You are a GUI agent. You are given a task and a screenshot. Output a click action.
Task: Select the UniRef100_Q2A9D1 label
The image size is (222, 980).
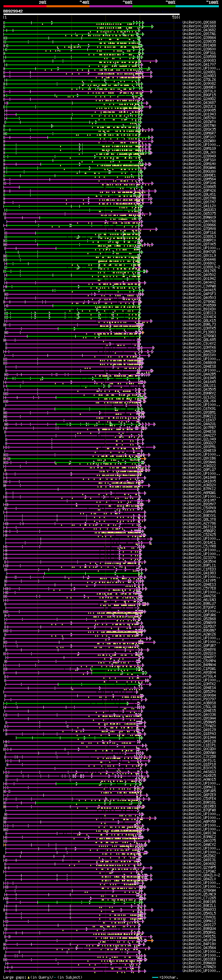pyautogui.click(x=199, y=72)
